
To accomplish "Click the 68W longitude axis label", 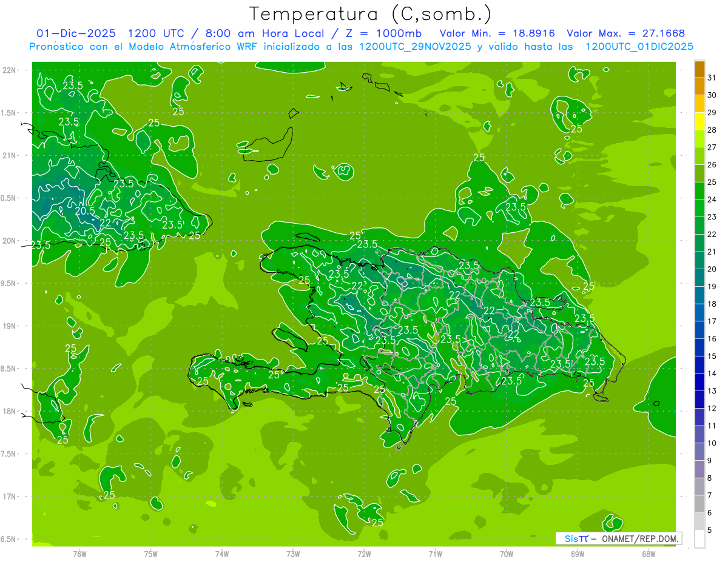I will (649, 554).
